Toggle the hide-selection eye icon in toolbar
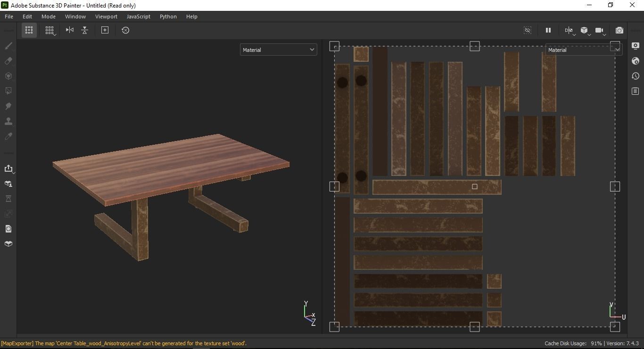This screenshot has height=349, width=644. pyautogui.click(x=528, y=30)
